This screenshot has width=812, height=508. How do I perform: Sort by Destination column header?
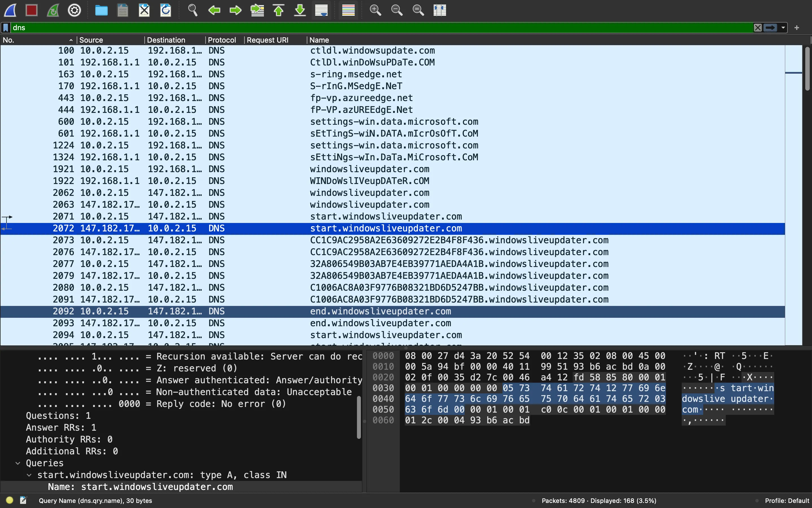point(175,40)
